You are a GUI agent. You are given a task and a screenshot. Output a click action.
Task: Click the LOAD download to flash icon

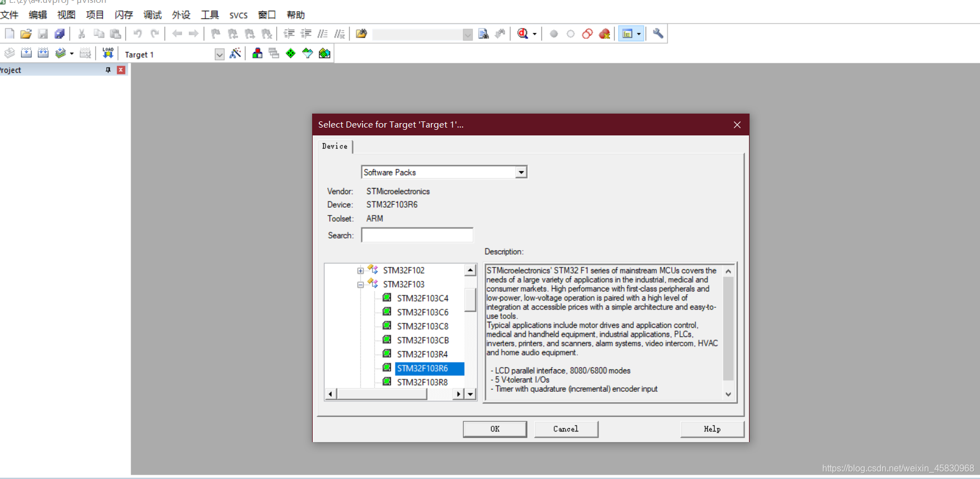(108, 53)
